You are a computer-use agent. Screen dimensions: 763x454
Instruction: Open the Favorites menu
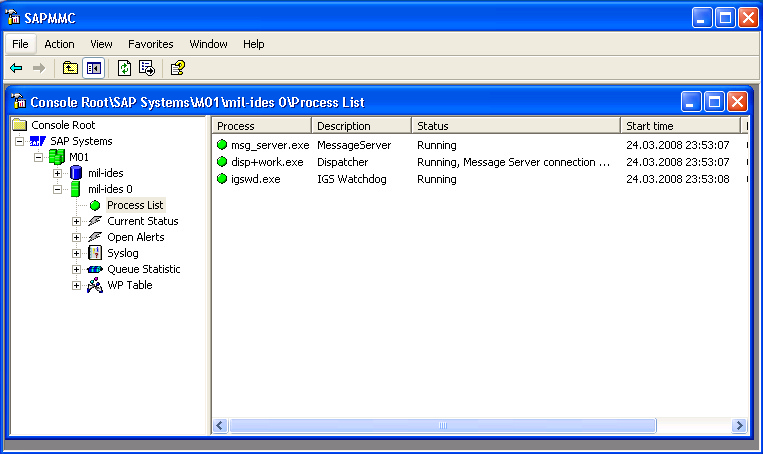150,44
